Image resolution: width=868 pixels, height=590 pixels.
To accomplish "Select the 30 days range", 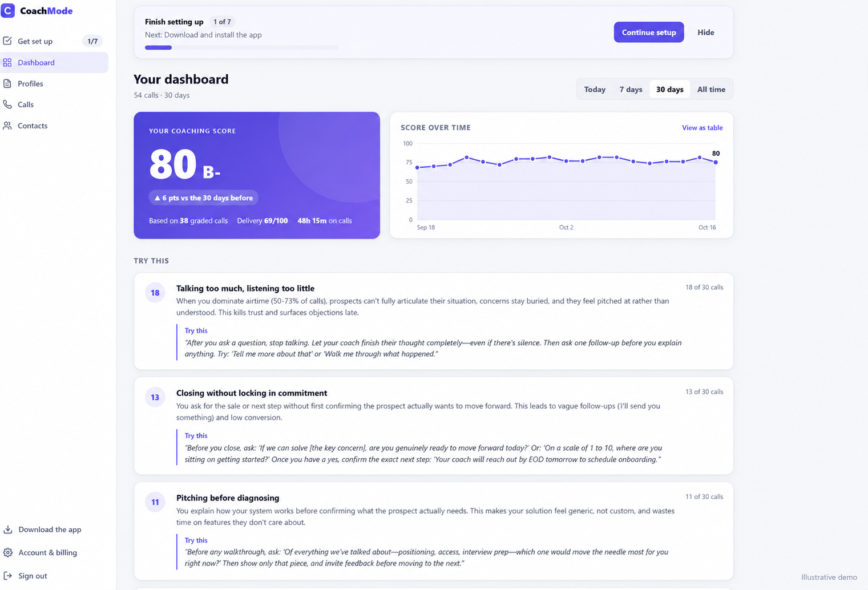I will pyautogui.click(x=669, y=89).
